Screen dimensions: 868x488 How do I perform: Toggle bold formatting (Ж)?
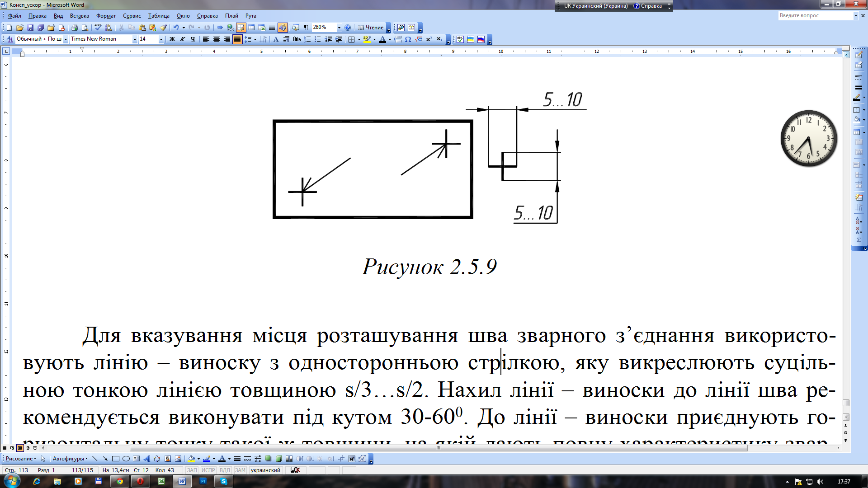point(172,39)
